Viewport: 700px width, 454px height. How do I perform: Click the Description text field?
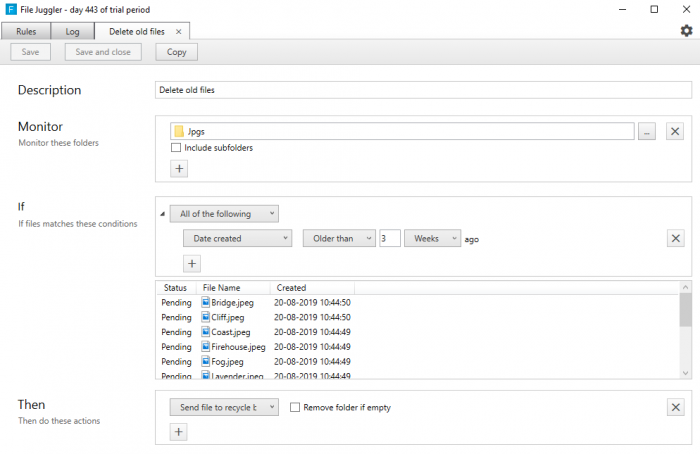point(423,90)
